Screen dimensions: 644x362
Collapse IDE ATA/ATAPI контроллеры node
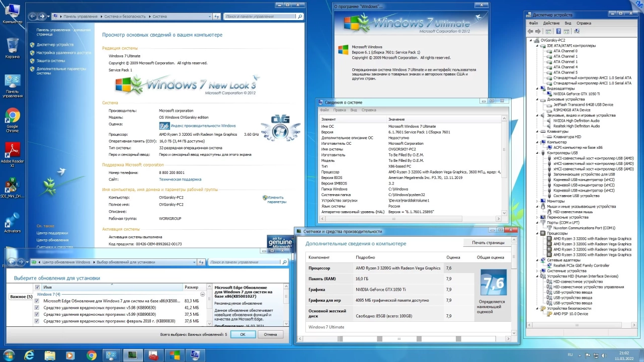[x=538, y=46]
